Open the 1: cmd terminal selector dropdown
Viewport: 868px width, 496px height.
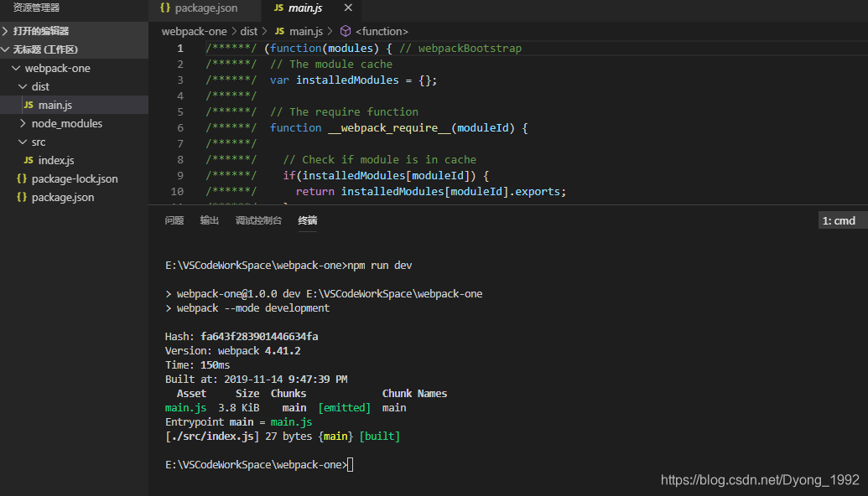[843, 220]
